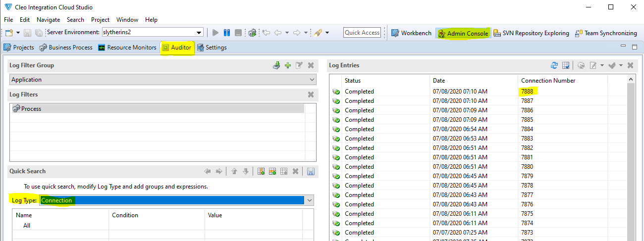Image resolution: width=644 pixels, height=241 pixels.
Task: Click the gear deploy icon in toolbar
Action: point(252,33)
